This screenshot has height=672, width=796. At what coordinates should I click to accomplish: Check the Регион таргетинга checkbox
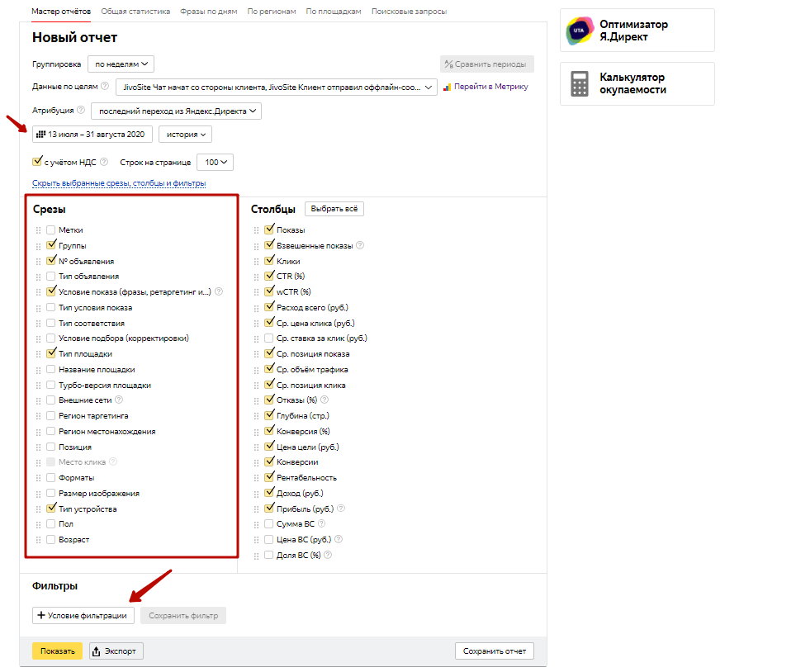(50, 416)
